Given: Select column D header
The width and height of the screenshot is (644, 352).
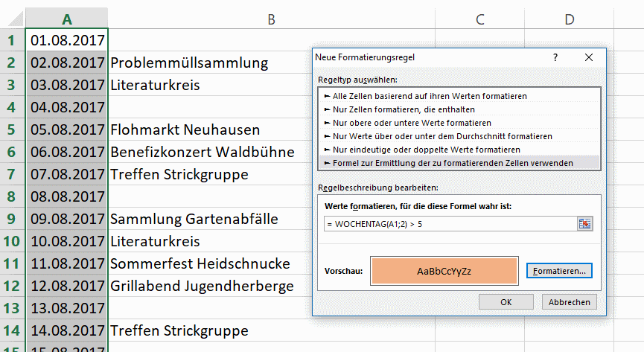Looking at the screenshot, I should [x=570, y=18].
